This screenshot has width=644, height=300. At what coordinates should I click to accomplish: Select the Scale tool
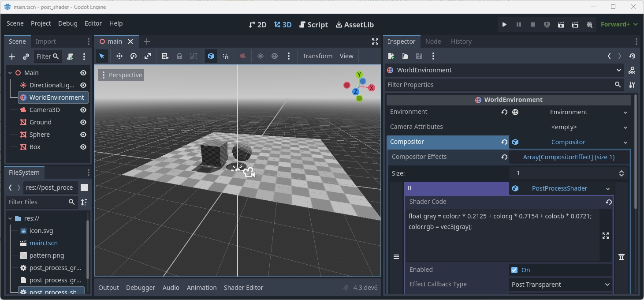148,56
